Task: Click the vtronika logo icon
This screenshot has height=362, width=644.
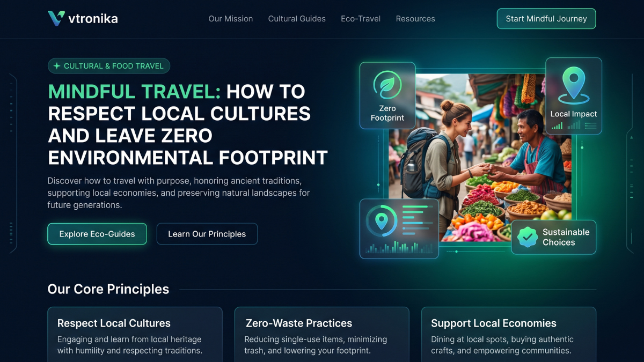Action: (x=56, y=19)
